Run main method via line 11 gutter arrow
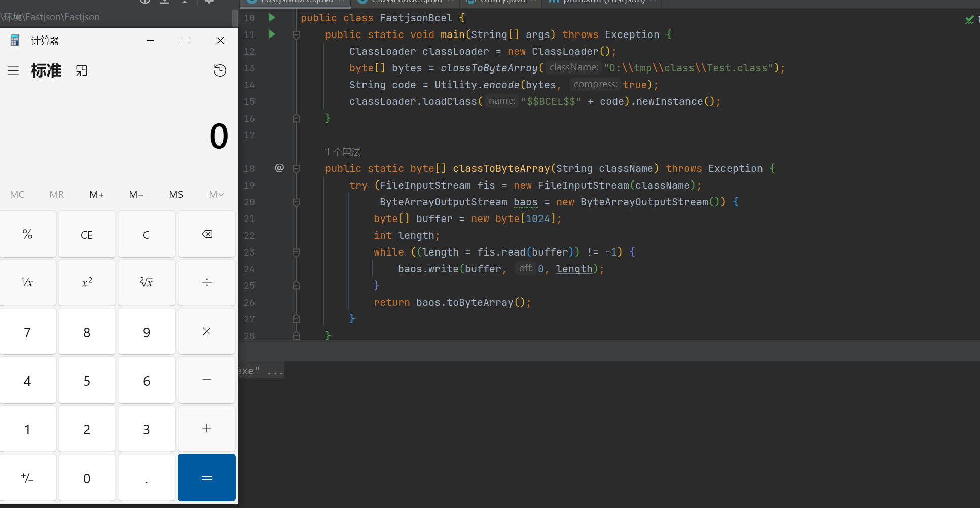 coord(272,34)
